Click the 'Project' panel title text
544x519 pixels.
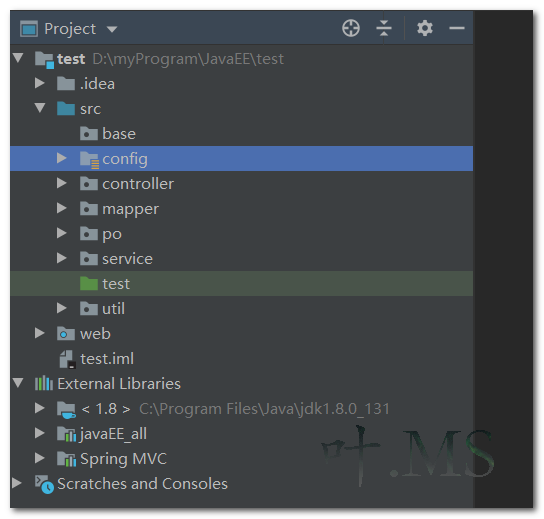[x=70, y=29]
